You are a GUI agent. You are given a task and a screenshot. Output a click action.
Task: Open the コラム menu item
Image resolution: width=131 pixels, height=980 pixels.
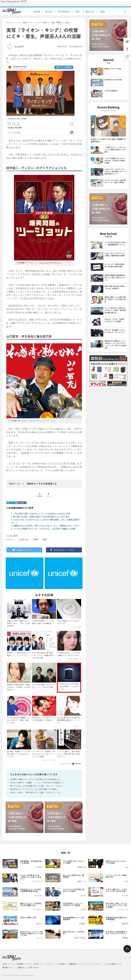point(102,12)
